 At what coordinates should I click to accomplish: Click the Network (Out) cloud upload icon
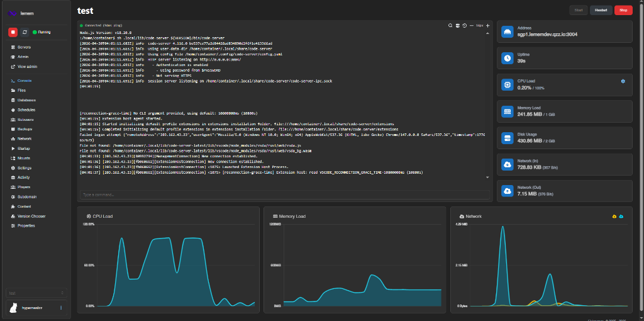click(x=508, y=191)
